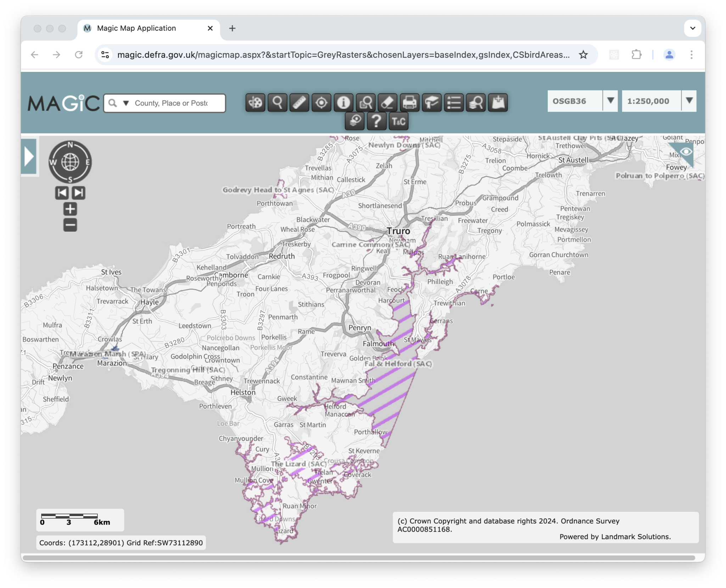726x588 pixels.
Task: Activate the identify info tool
Action: pyautogui.click(x=343, y=103)
